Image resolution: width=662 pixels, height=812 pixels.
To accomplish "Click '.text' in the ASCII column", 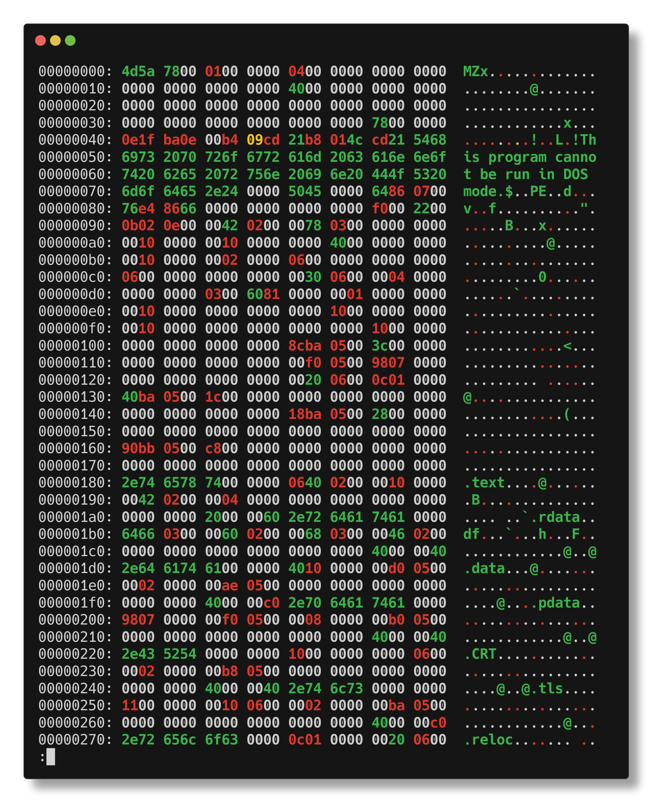I will point(484,483).
